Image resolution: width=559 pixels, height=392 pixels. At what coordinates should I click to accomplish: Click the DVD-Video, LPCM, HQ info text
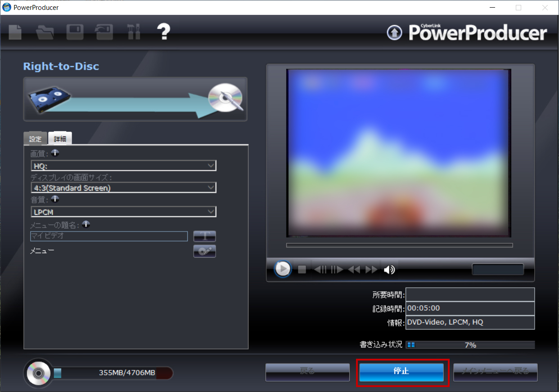pyautogui.click(x=445, y=322)
